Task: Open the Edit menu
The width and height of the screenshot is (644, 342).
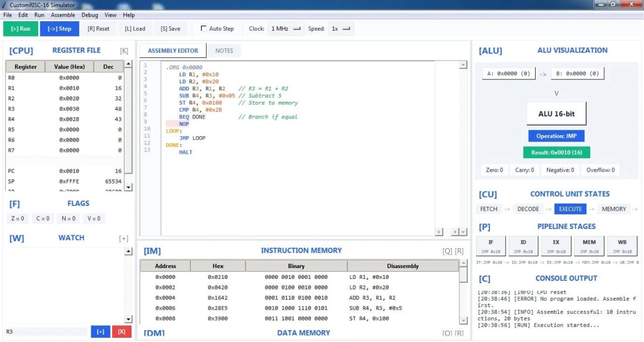Action: tap(23, 15)
